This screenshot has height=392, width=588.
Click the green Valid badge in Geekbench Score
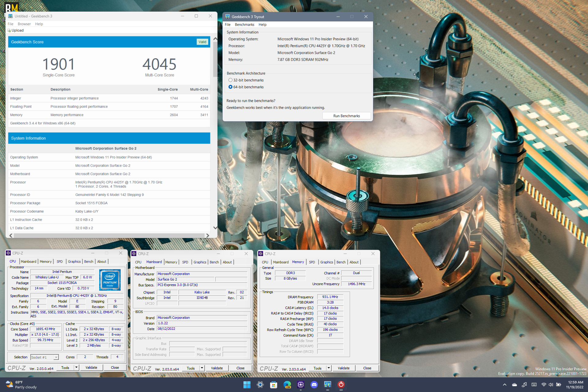click(202, 42)
